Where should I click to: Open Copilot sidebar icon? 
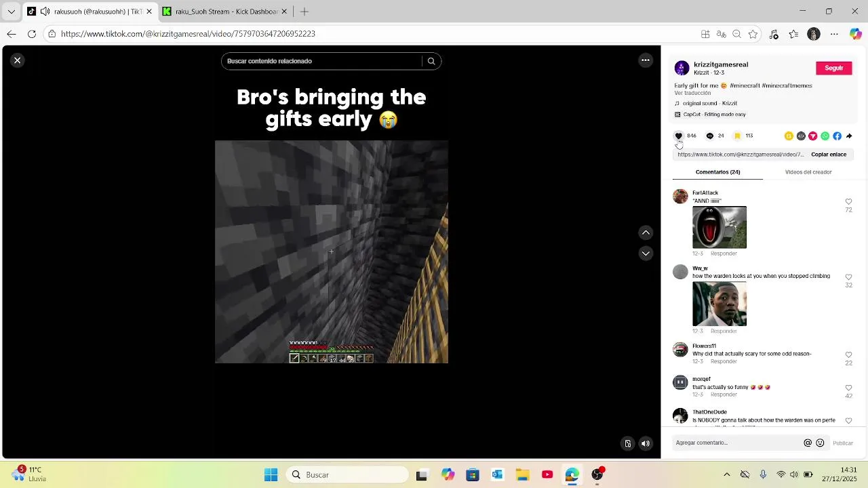click(x=856, y=34)
